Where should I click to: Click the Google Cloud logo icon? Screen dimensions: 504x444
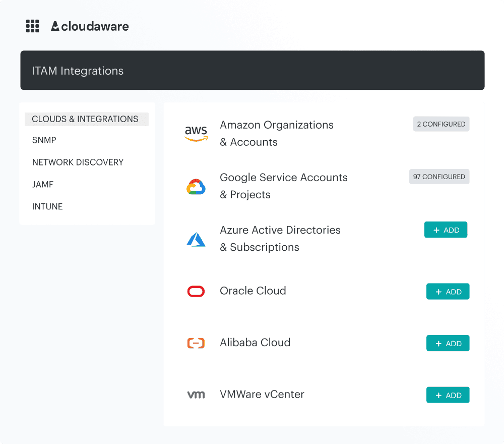pos(196,187)
